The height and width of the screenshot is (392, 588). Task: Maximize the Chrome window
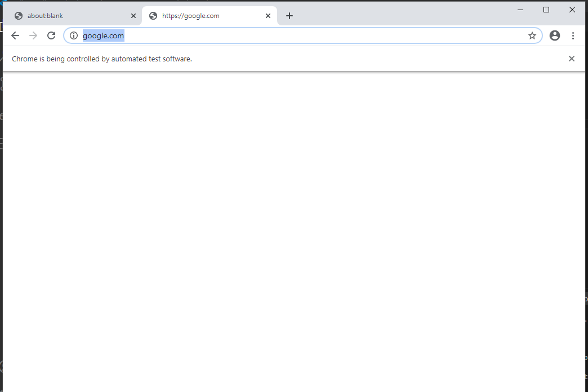click(x=546, y=10)
